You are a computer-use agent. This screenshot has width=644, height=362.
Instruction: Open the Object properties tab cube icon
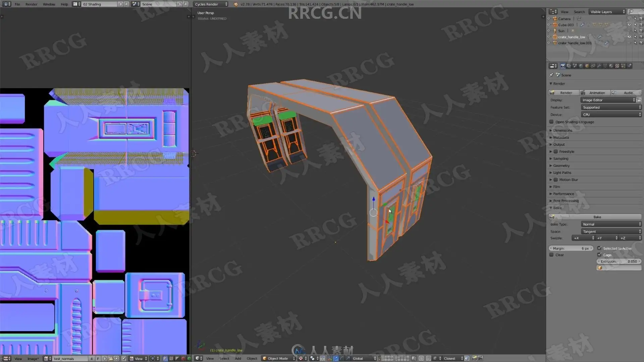click(587, 66)
